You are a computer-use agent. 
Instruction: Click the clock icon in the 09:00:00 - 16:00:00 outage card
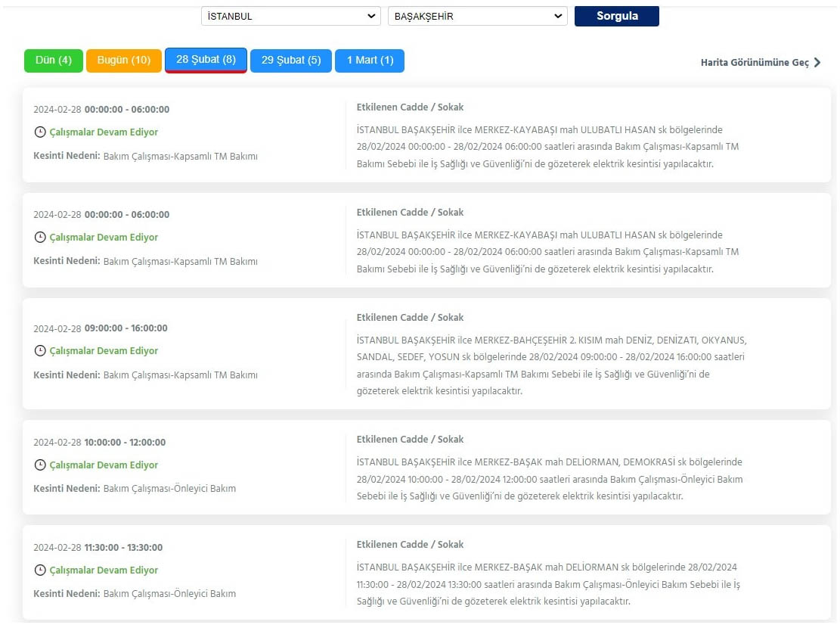tap(40, 351)
